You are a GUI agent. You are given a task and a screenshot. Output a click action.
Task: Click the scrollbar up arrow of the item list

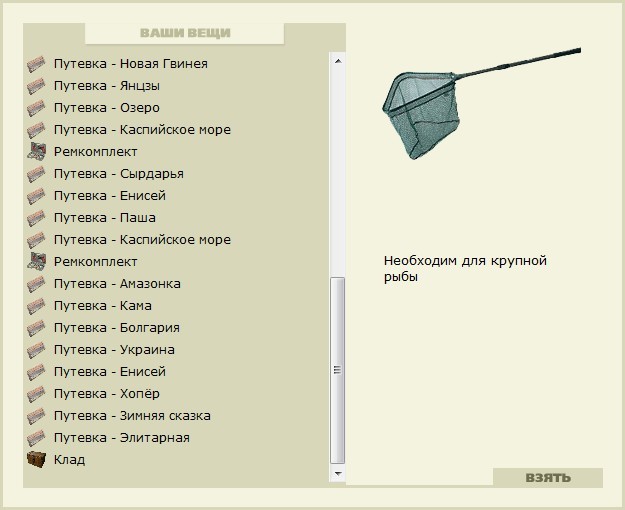click(338, 61)
